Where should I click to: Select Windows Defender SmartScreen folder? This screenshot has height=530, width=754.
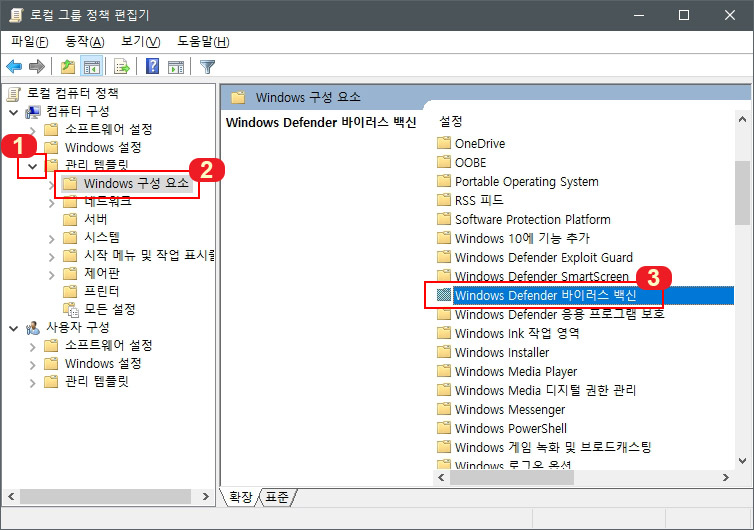pyautogui.click(x=541, y=276)
